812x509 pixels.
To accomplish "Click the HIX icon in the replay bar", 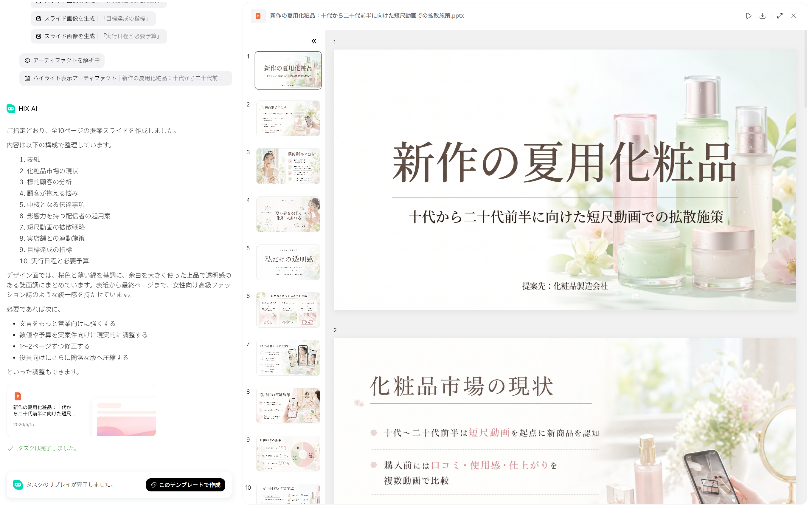I will click(x=18, y=485).
